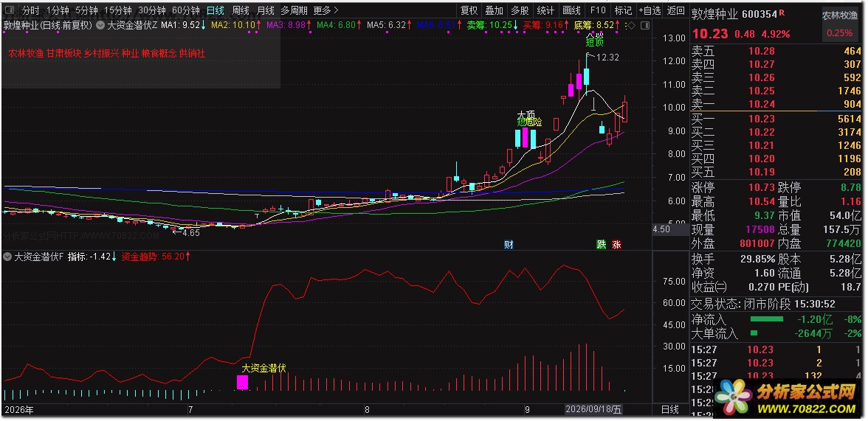Image resolution: width=868 pixels, height=421 pixels.
Task: Toggle 复权 price adjustment mode
Action: tap(469, 10)
